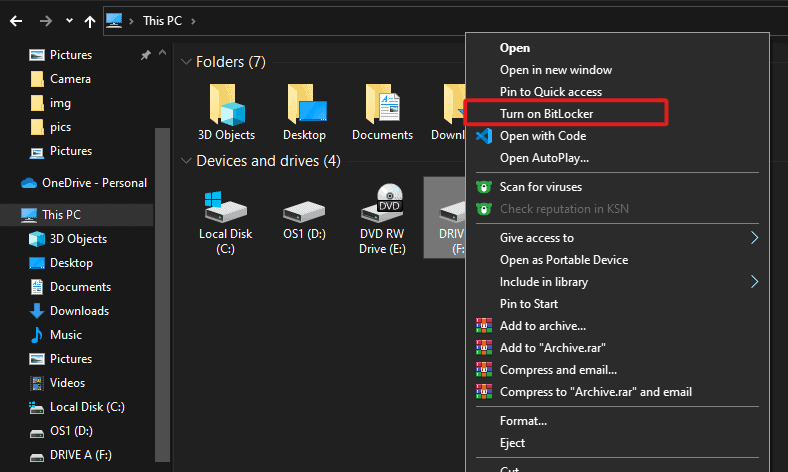Viewport: 788px width, 472px height.
Task: Choose Add to archive... entry
Action: pyautogui.click(x=543, y=326)
